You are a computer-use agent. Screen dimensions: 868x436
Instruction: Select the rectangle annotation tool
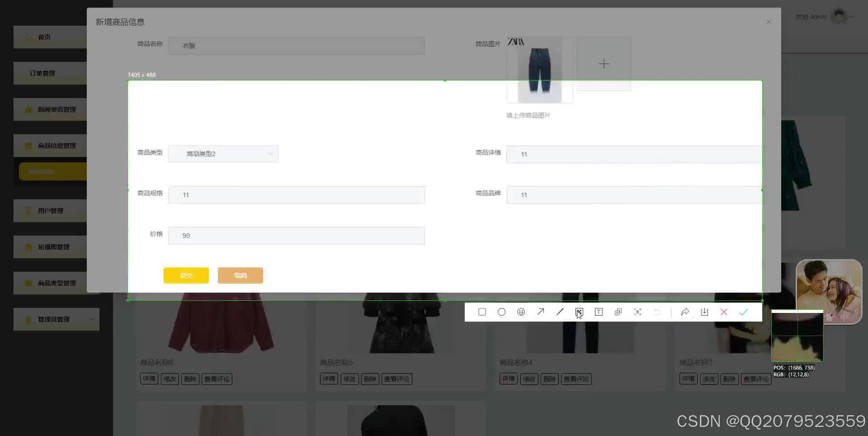pos(482,312)
